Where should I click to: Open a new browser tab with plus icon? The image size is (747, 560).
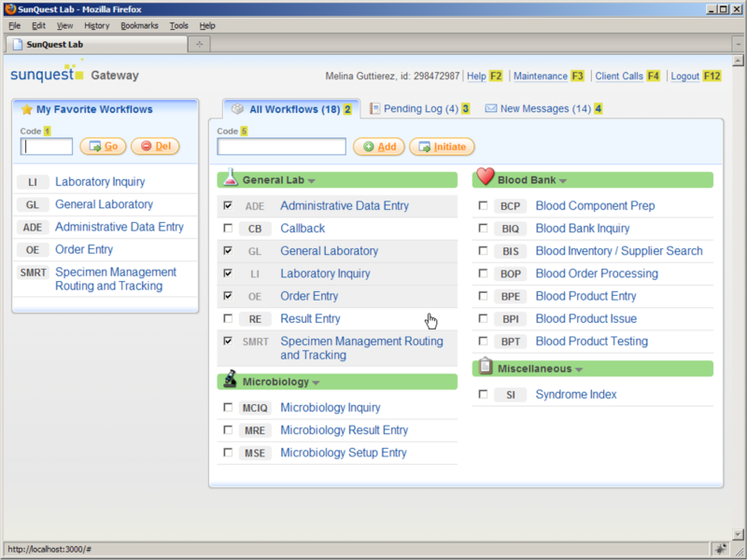pyautogui.click(x=199, y=44)
